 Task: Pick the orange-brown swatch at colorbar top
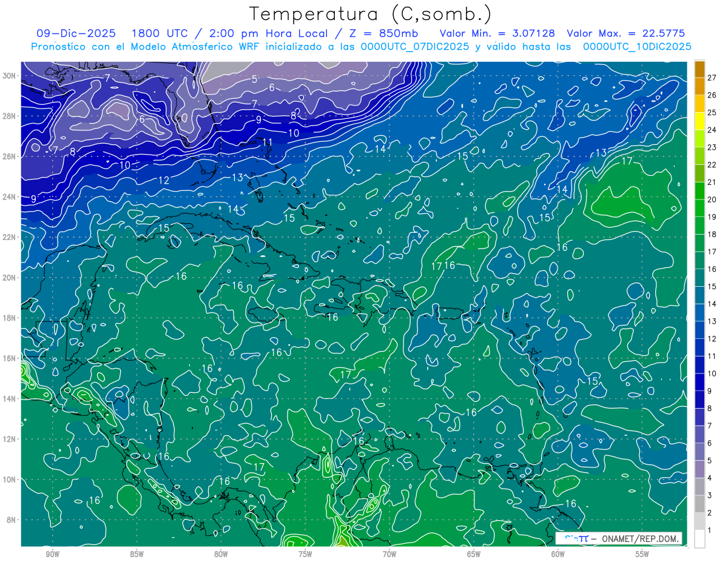699,69
